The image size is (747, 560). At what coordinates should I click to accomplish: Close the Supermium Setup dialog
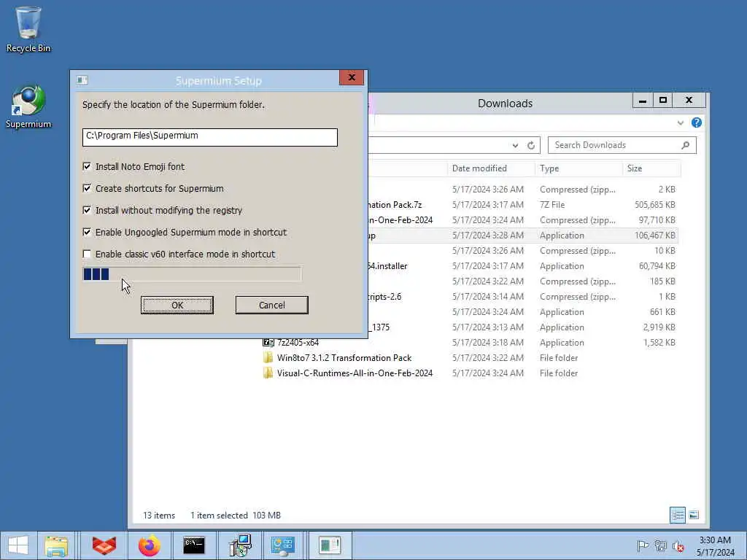352,77
